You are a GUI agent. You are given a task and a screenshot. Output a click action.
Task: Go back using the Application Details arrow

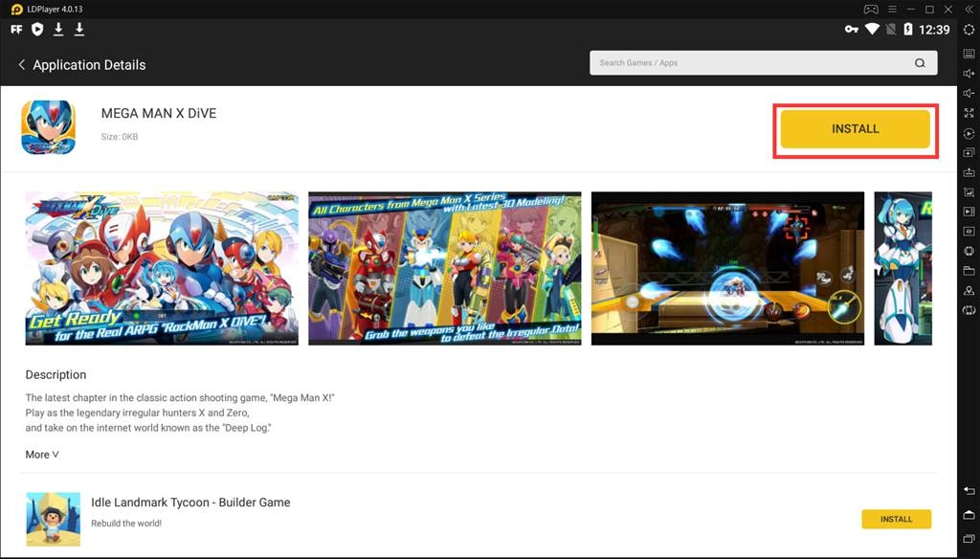pos(21,64)
